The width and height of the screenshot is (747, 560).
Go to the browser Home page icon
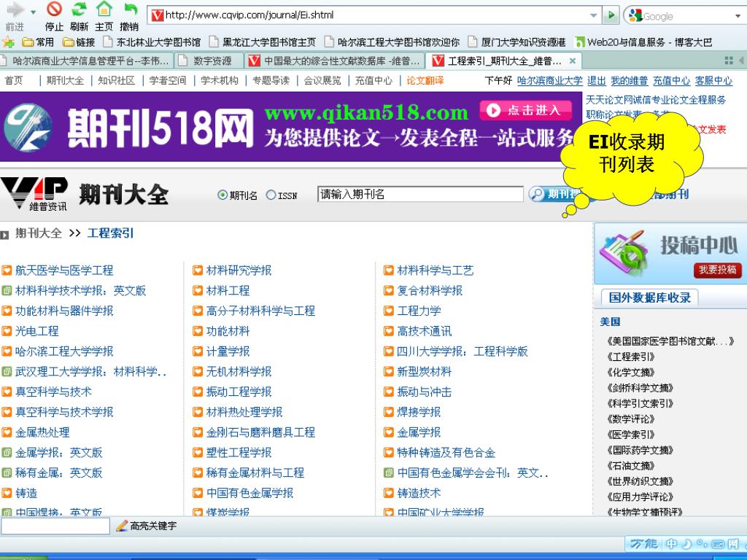point(104,9)
